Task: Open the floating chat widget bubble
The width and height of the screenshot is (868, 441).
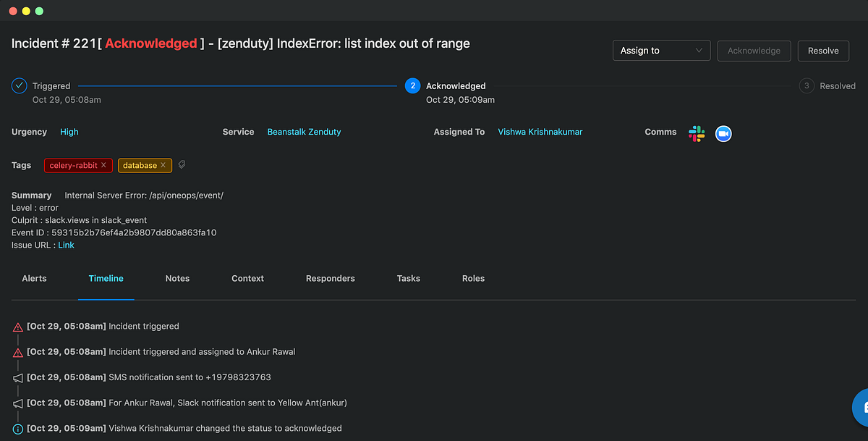Action: pyautogui.click(x=862, y=408)
